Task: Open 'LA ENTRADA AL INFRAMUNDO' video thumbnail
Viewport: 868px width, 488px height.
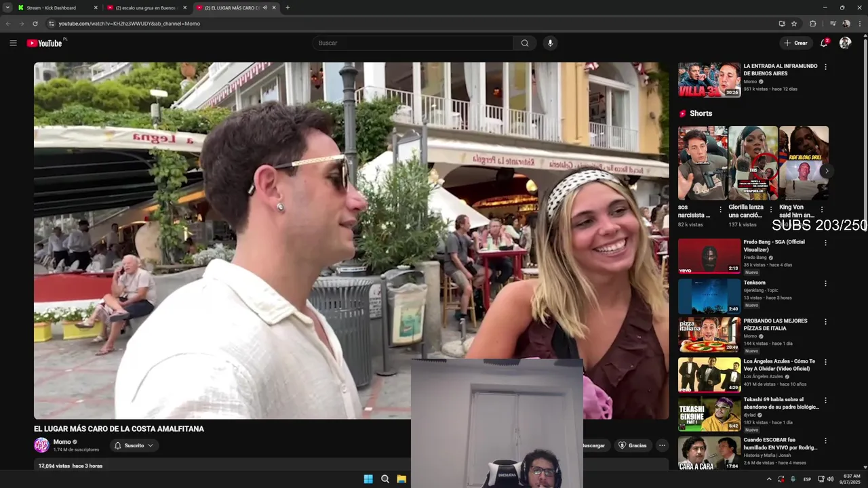Action: coord(709,80)
